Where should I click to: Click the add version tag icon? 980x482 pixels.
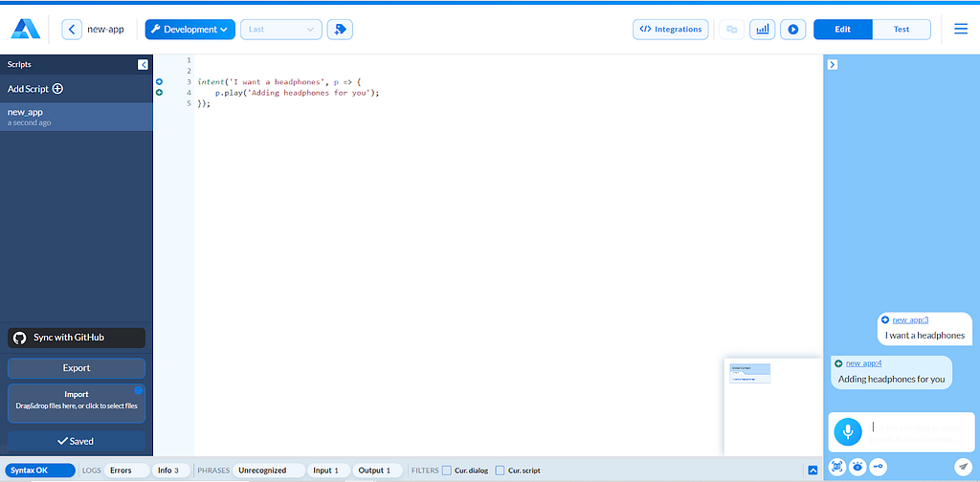pos(340,30)
